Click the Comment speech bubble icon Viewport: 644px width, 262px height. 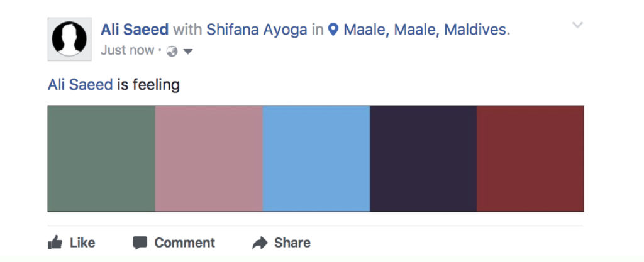[140, 243]
